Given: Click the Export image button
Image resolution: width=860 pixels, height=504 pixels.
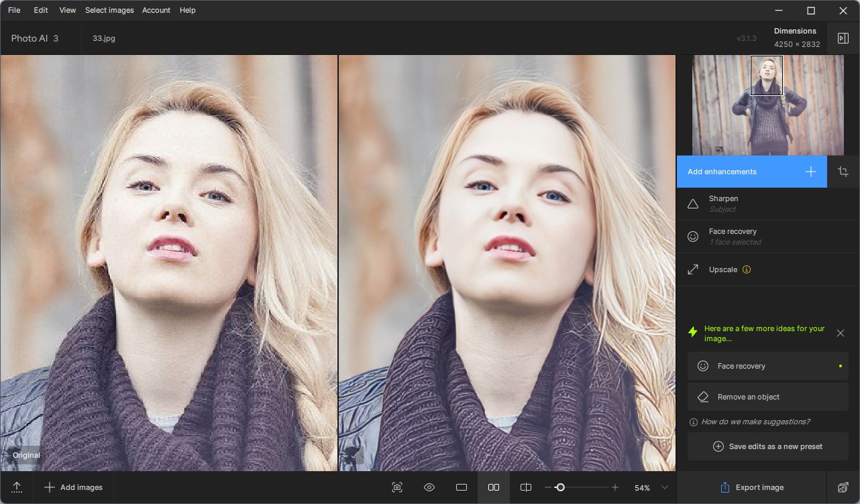Looking at the screenshot, I should pos(752,487).
